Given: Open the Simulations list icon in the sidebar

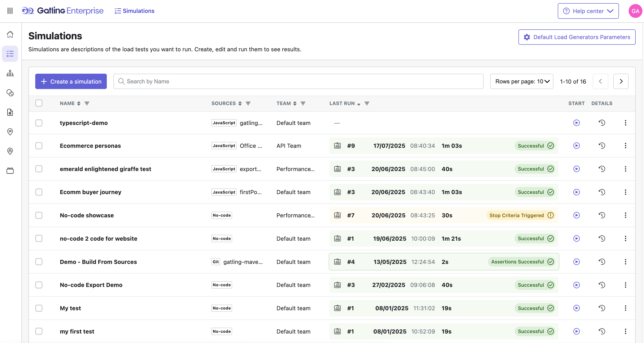Looking at the screenshot, I should click(x=10, y=54).
